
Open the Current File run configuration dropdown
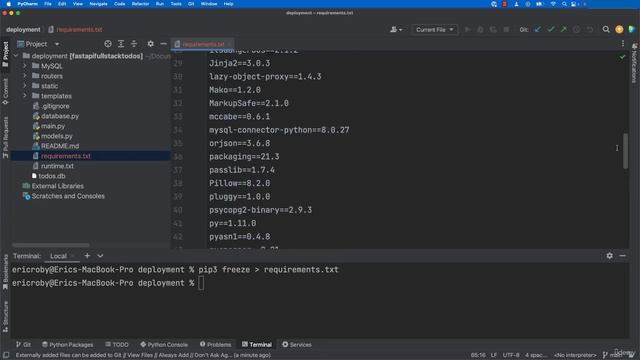(434, 29)
